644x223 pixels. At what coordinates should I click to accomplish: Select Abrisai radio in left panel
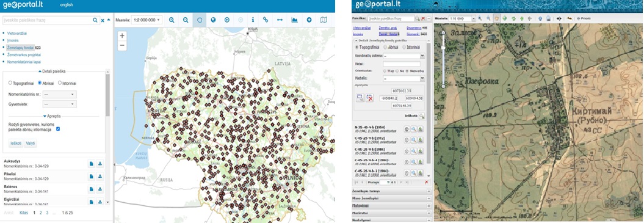click(40, 82)
